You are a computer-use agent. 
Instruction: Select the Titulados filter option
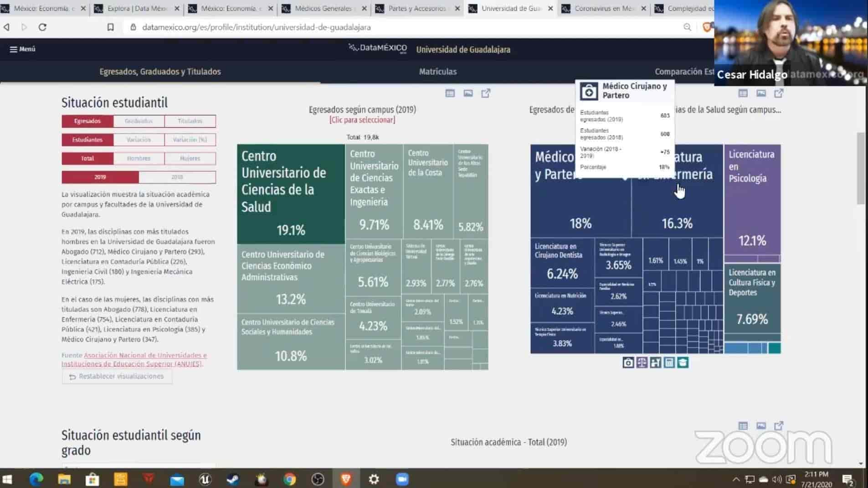tap(190, 121)
